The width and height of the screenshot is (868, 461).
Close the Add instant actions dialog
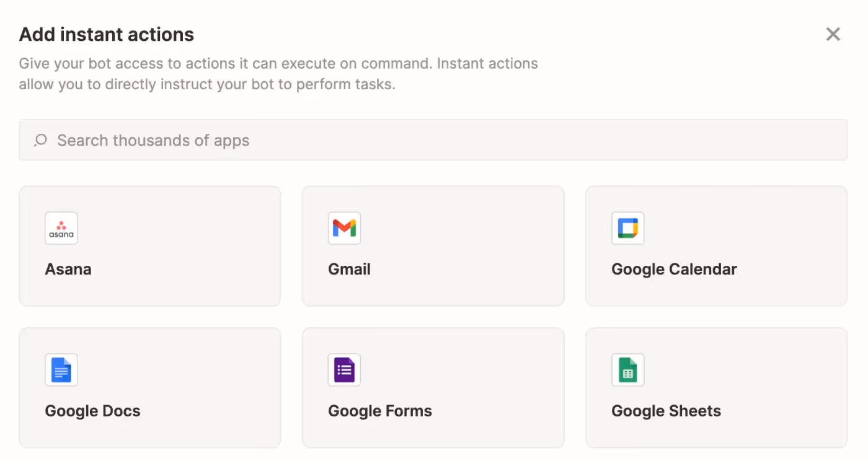833,34
